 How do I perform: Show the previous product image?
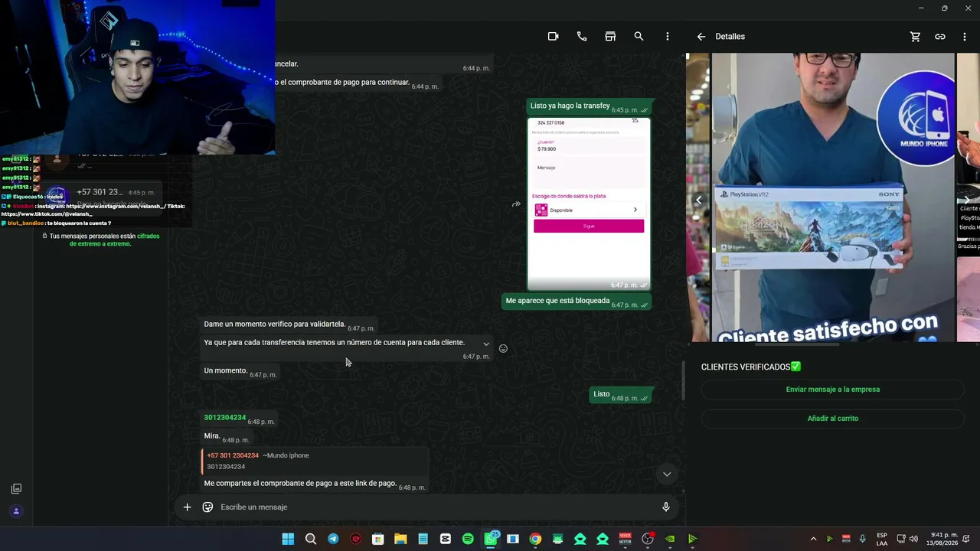click(698, 201)
